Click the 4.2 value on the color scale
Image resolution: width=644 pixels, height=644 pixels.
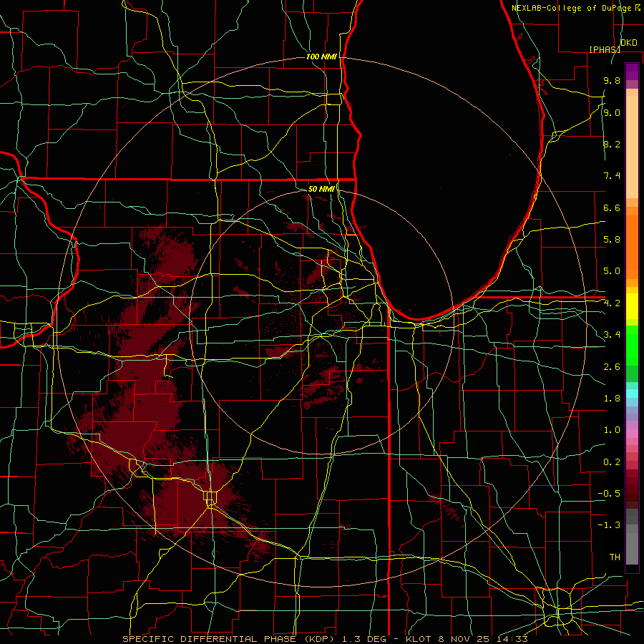click(612, 303)
